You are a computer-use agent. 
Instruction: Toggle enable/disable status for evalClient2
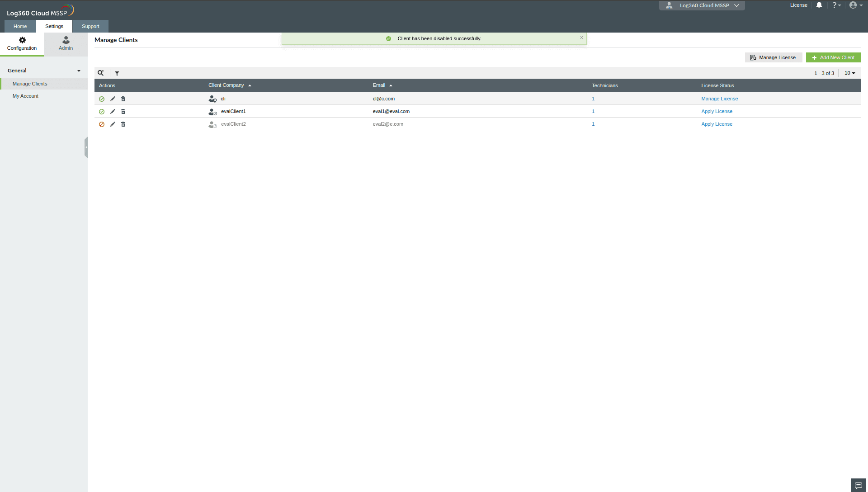pos(101,123)
